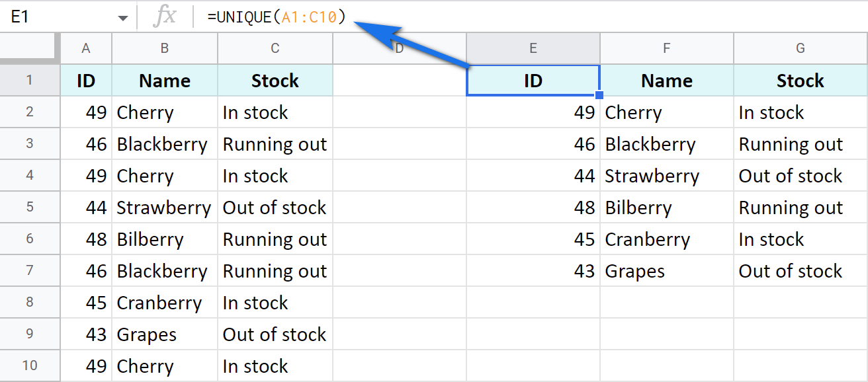Click the Select All corner box

pos(30,48)
